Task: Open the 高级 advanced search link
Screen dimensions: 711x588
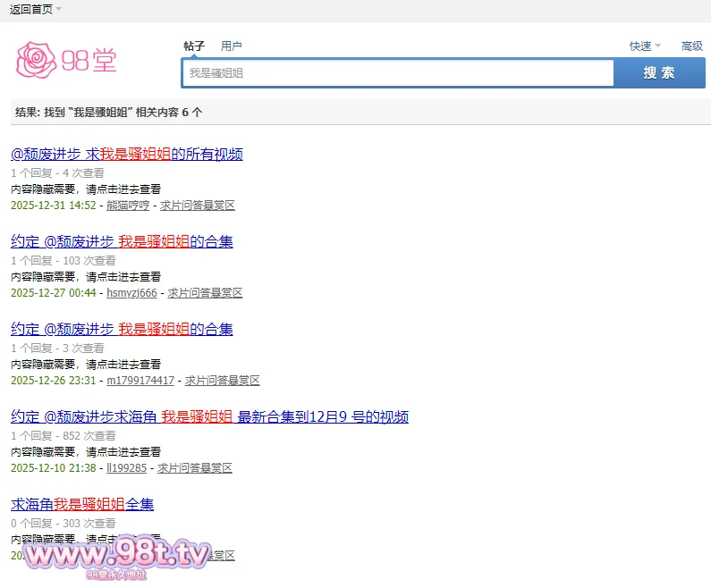Action: tap(692, 46)
